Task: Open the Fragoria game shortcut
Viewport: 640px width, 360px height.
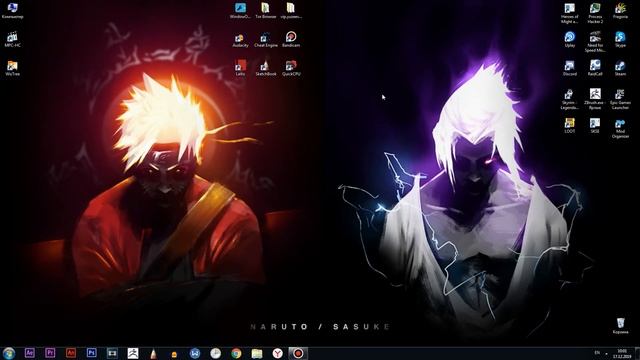Action: click(620, 11)
